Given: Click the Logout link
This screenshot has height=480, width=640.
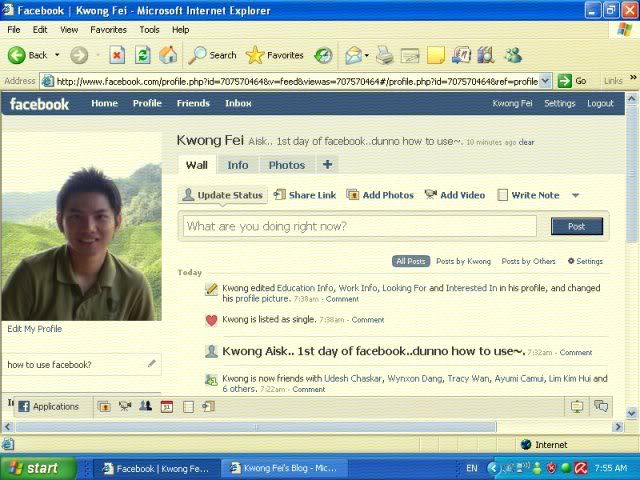Looking at the screenshot, I should (x=600, y=103).
